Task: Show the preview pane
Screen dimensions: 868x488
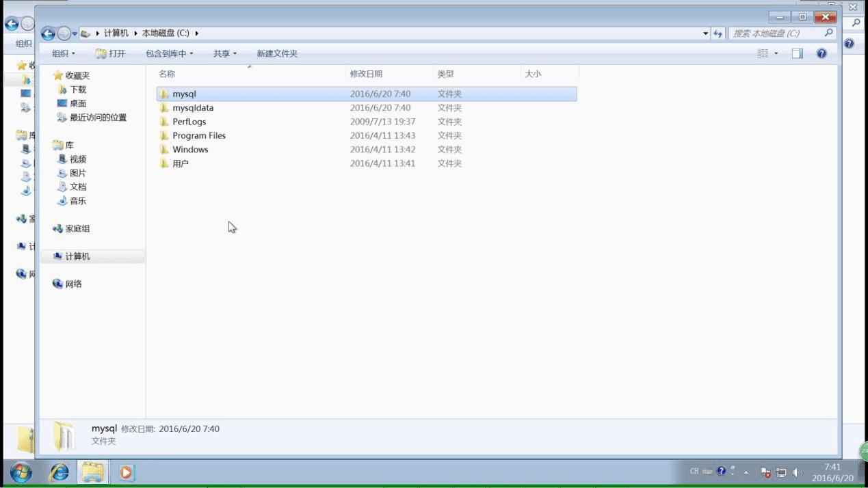Action: point(798,53)
